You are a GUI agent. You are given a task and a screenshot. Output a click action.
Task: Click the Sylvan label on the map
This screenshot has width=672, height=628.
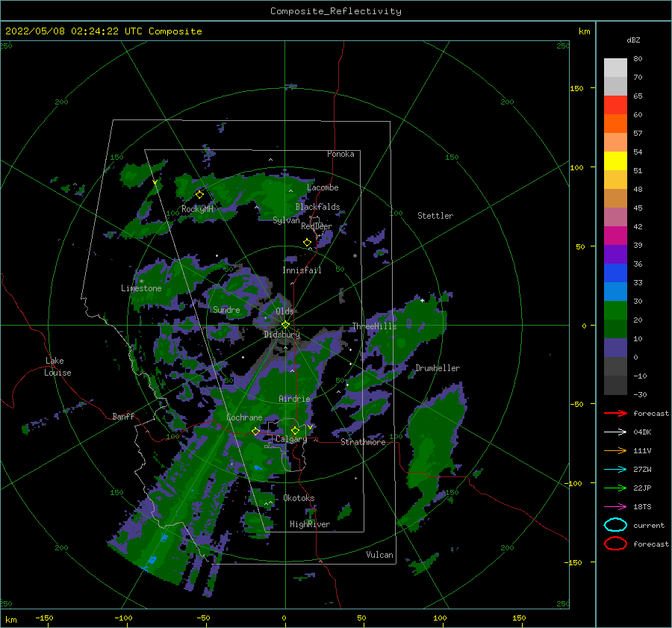point(286,220)
